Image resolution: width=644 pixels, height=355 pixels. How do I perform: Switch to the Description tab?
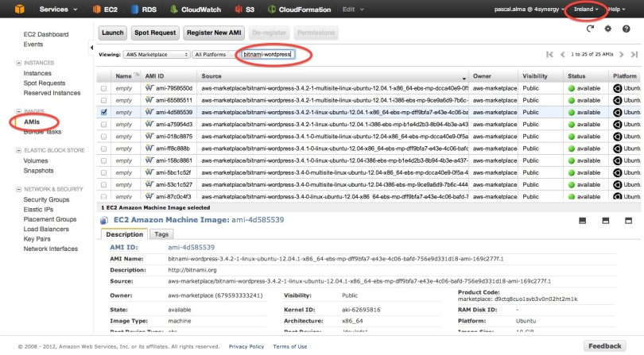(x=125, y=234)
